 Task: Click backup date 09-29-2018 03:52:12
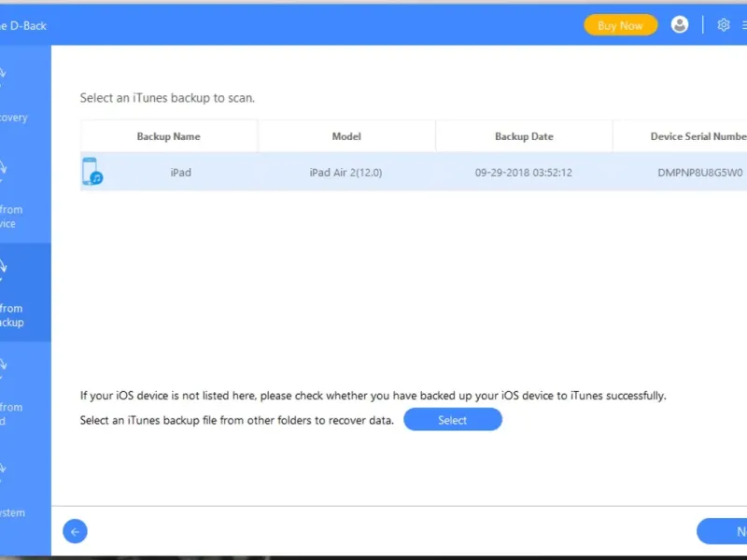[x=524, y=173]
